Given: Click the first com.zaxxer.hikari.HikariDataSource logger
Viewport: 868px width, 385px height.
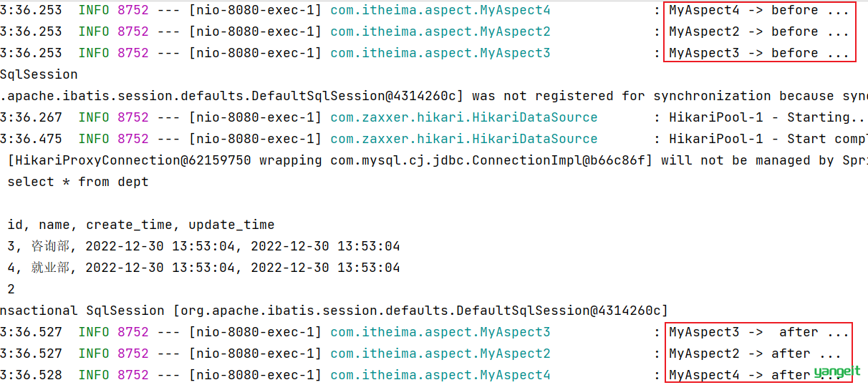Looking at the screenshot, I should click(464, 117).
